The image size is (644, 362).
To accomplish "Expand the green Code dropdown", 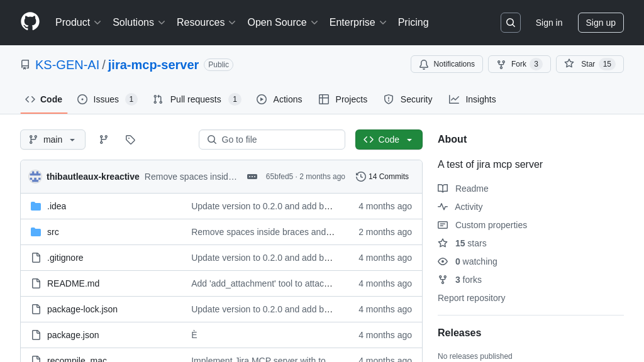I will pyautogui.click(x=389, y=140).
